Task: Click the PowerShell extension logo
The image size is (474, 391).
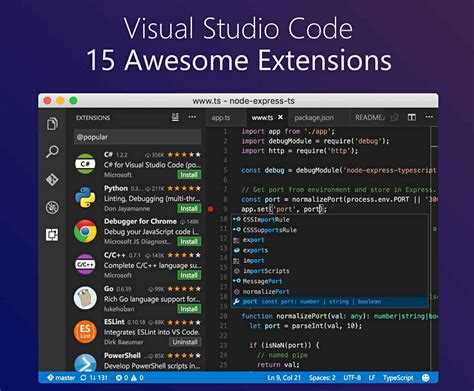Action: [85, 363]
